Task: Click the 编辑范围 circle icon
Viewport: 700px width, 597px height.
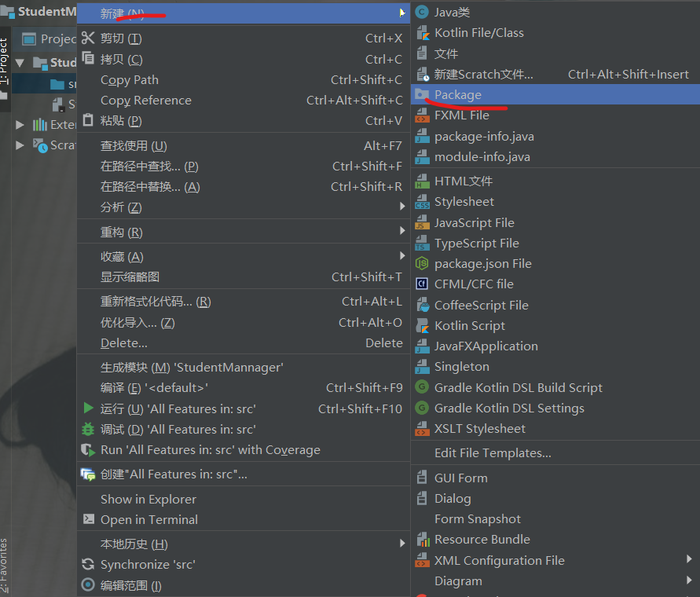Action: [89, 584]
